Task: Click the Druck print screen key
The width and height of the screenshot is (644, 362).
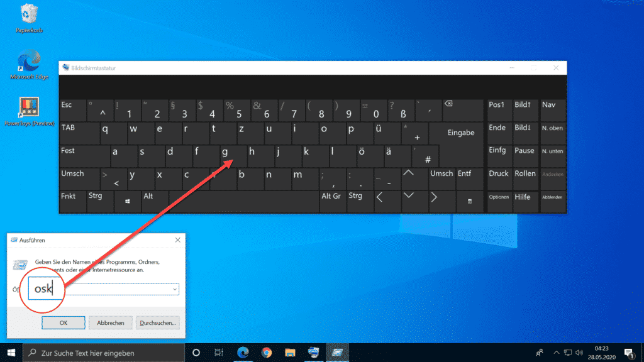Action: click(x=499, y=178)
